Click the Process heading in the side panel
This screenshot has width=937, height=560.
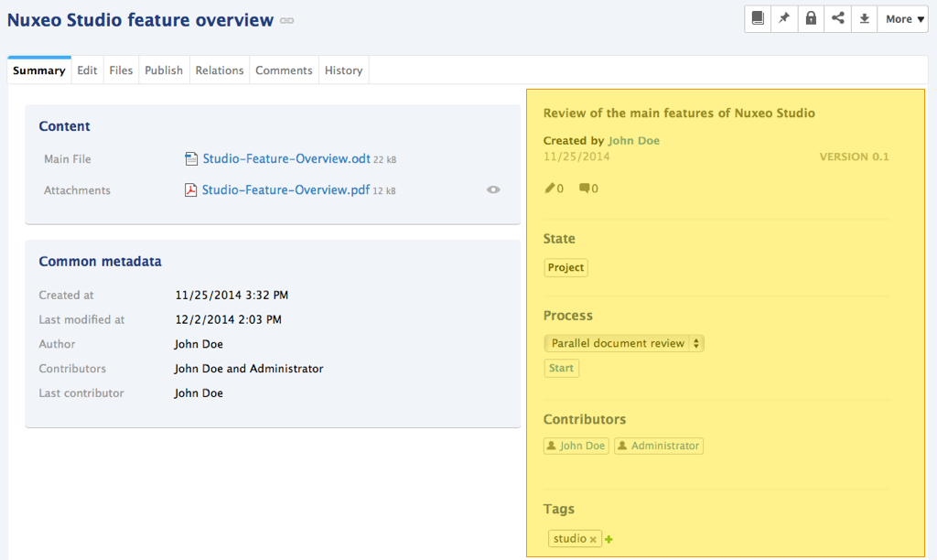click(x=567, y=316)
